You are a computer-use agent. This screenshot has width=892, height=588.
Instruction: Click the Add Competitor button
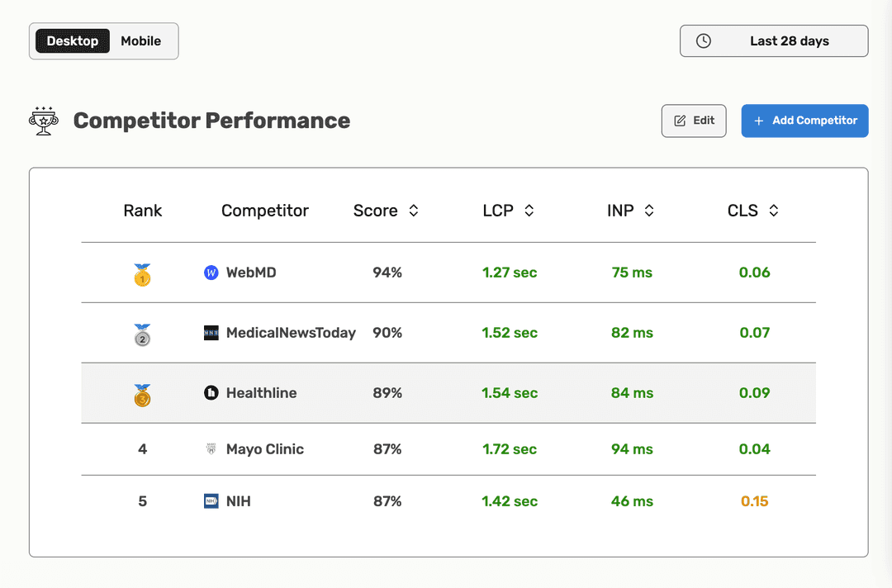(804, 121)
